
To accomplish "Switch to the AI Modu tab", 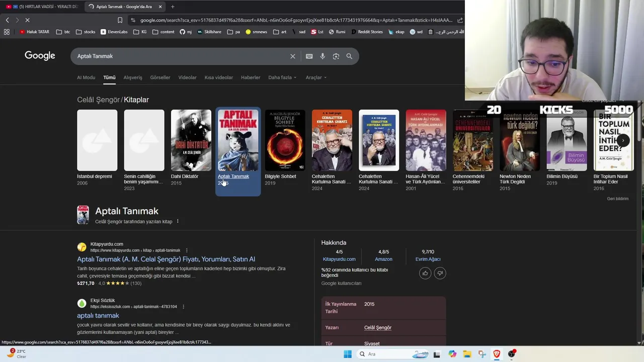I will tap(86, 77).
